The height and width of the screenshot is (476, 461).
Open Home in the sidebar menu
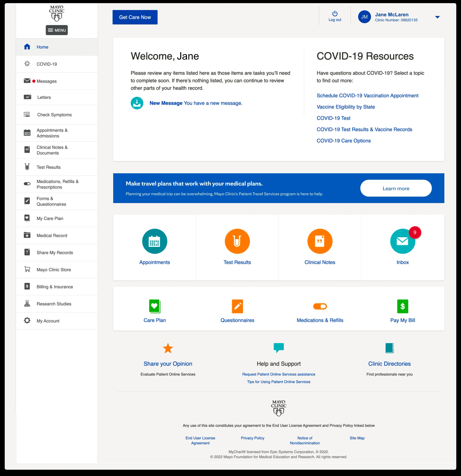tap(57, 47)
